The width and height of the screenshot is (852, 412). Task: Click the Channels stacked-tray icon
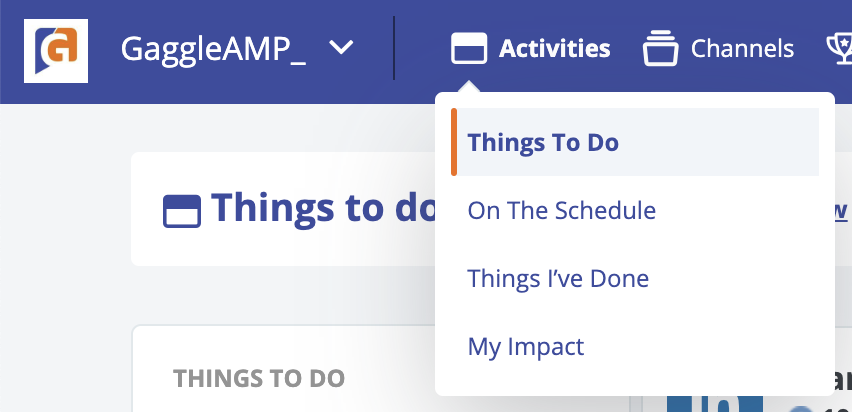[660, 48]
